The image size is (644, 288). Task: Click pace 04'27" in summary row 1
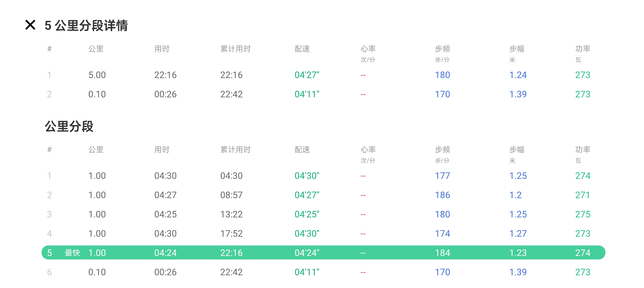click(307, 75)
